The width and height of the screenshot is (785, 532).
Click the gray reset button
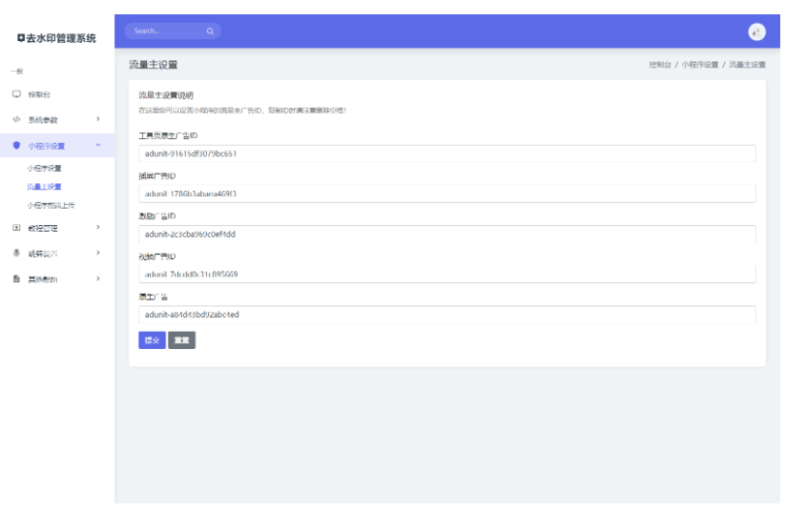point(182,340)
